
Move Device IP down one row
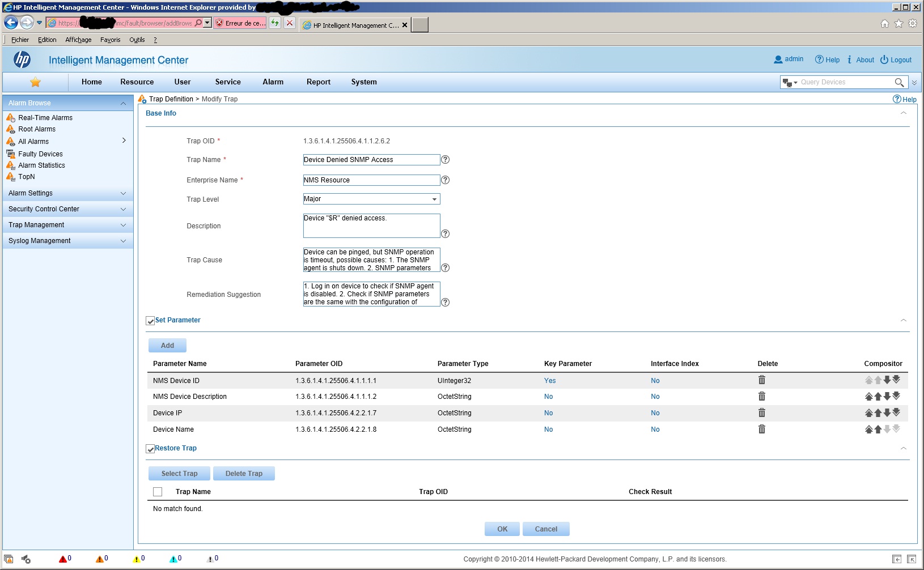pos(887,413)
